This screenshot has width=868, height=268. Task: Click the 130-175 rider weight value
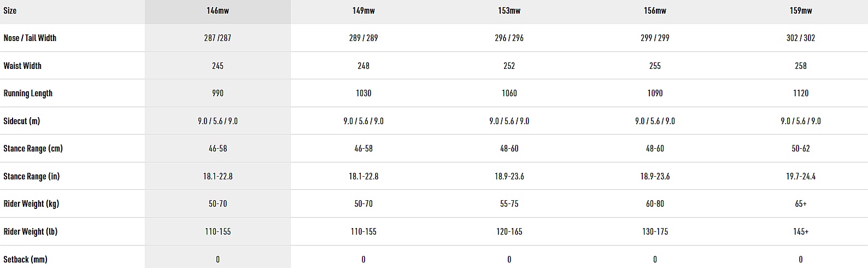point(655,231)
